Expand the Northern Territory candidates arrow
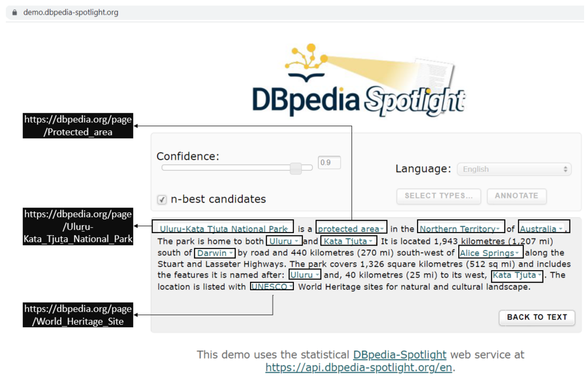The width and height of the screenshot is (588, 381). 498,229
